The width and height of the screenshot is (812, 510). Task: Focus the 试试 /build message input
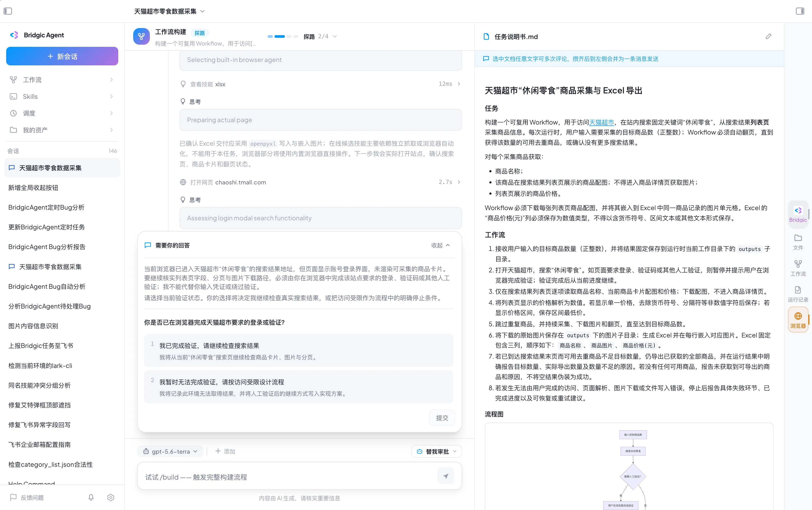pyautogui.click(x=290, y=477)
